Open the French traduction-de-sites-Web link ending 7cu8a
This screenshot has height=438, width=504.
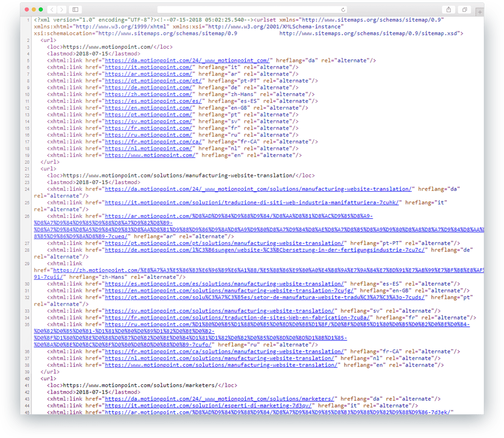coord(237,318)
